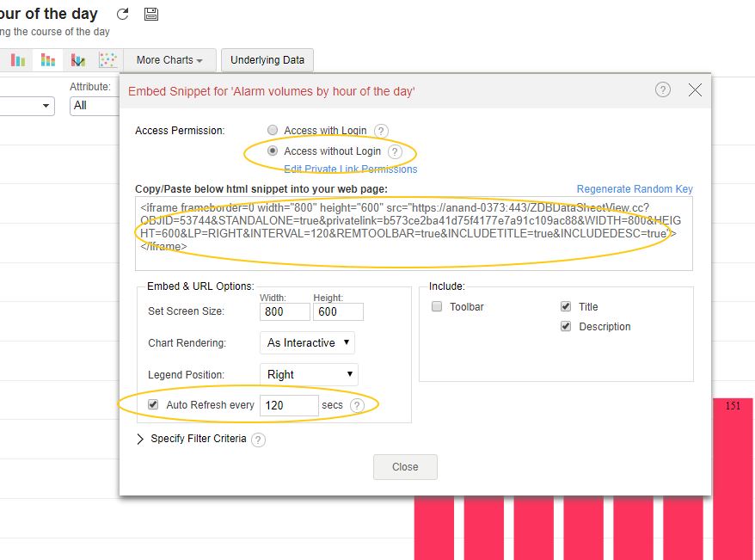Viewport: 755px width, 560px height.
Task: Open the Legend Position dropdown
Action: (309, 374)
